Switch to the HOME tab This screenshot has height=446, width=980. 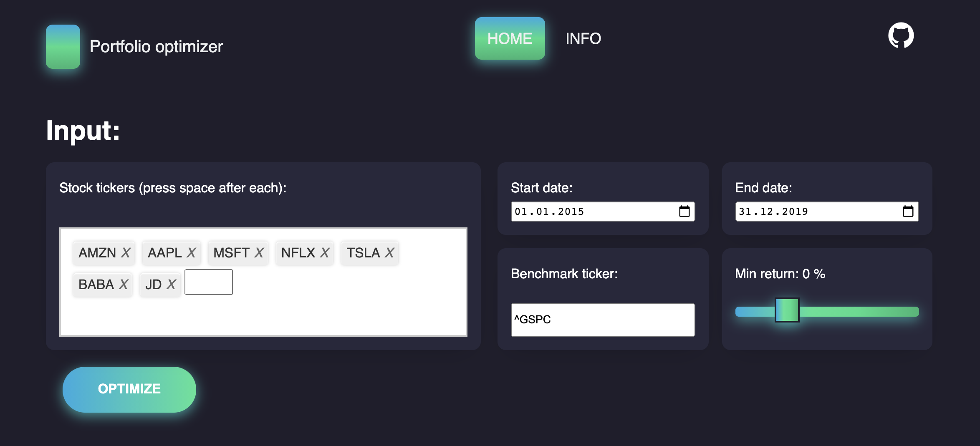[x=510, y=38]
